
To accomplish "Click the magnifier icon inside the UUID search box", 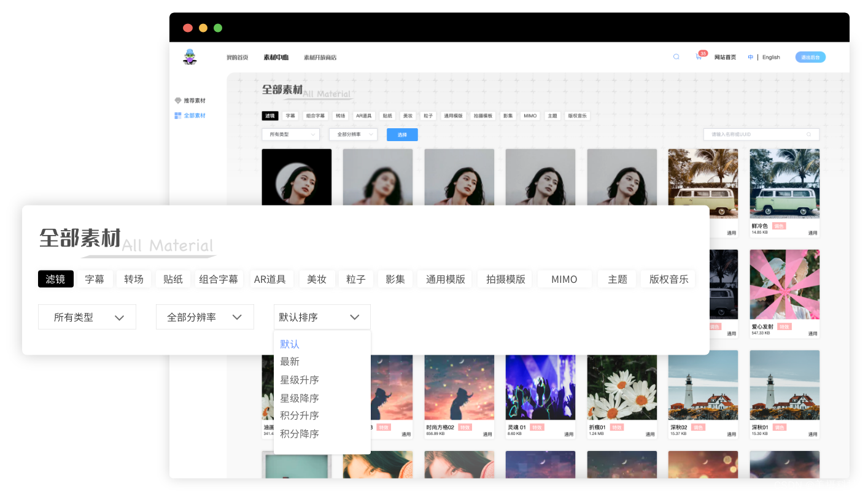I will click(x=808, y=134).
